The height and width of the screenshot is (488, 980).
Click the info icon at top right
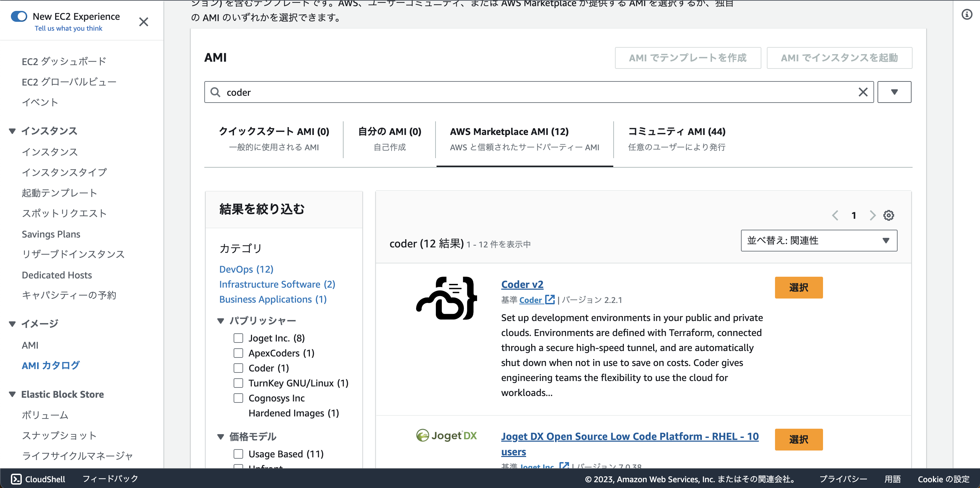(967, 14)
